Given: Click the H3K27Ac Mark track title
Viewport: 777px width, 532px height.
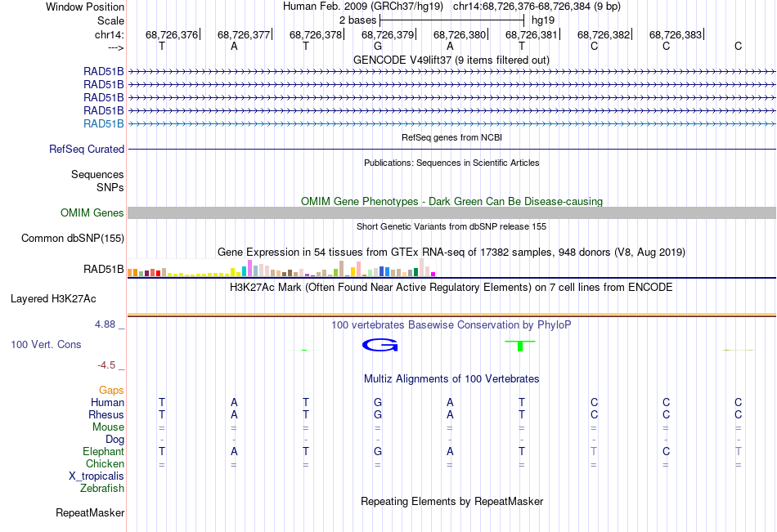Looking at the screenshot, I should pos(451,288).
